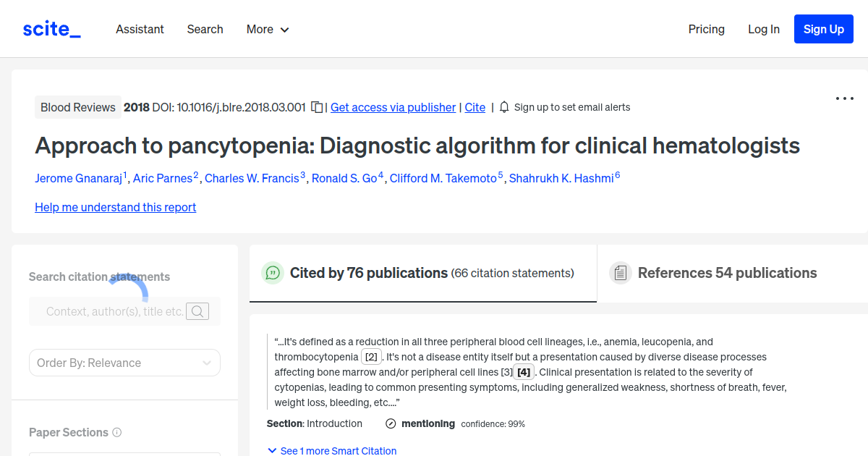Click the copy DOI icon
Viewport: 868px width, 456px height.
coord(315,106)
